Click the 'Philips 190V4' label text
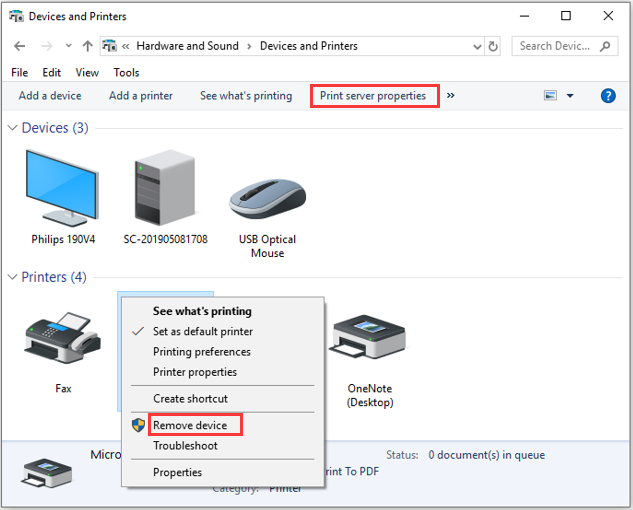The height and width of the screenshot is (510, 633). point(63,239)
